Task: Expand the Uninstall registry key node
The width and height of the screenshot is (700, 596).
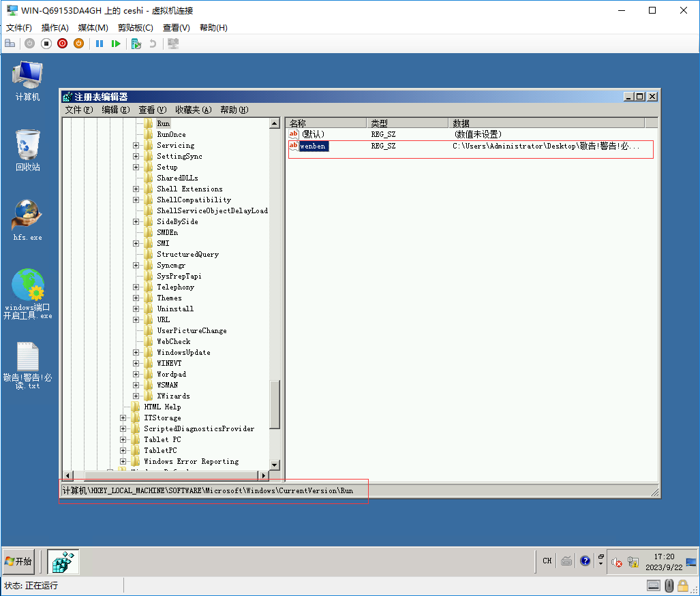Action: tap(136, 309)
